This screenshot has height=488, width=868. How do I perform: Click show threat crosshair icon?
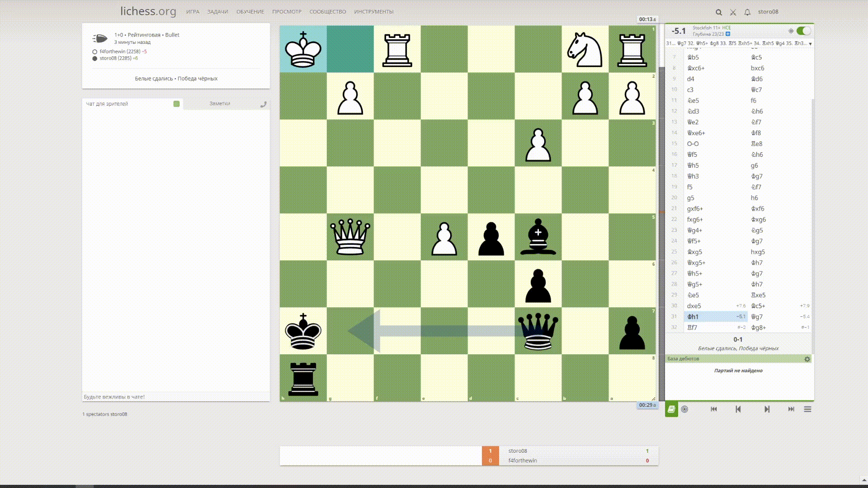(791, 31)
